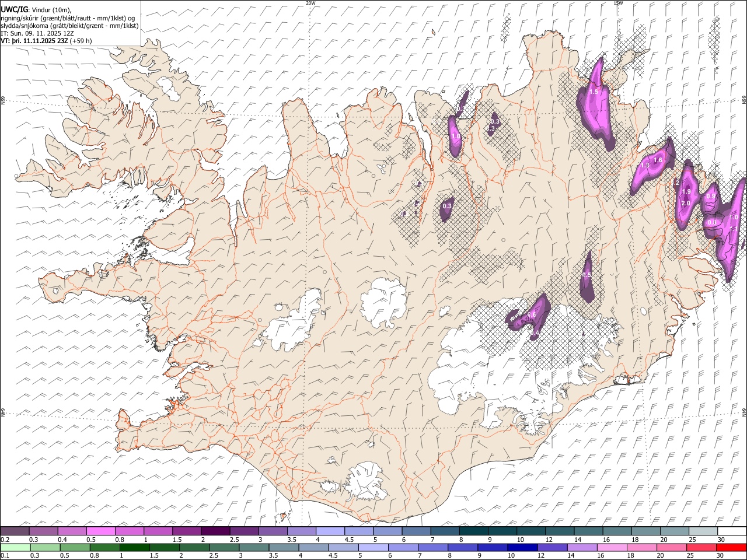
Task: Click the 'rigning/skúrir' legend description line
Action: click(x=68, y=18)
